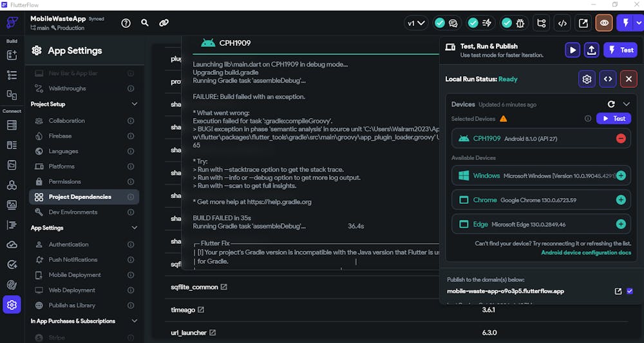This screenshot has height=343, width=644.
Task: Close local run with red X
Action: coord(629,79)
